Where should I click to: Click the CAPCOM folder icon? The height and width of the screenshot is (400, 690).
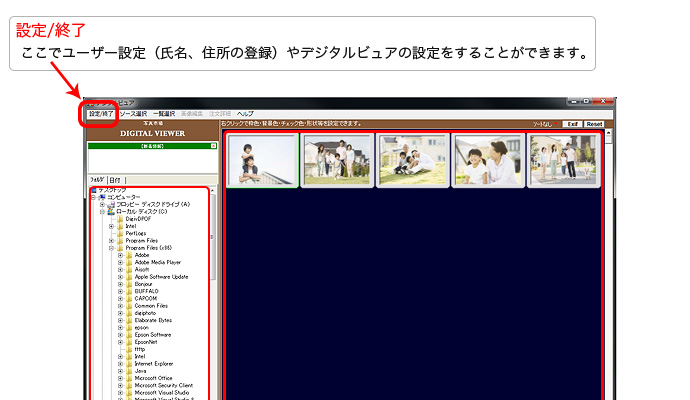click(x=129, y=298)
